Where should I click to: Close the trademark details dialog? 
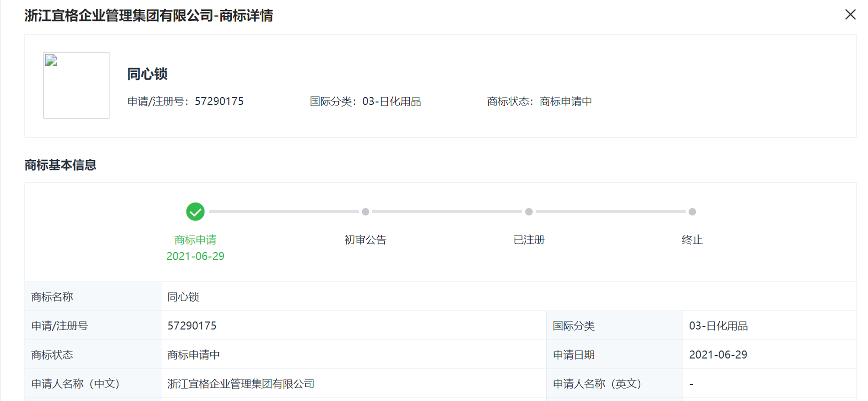pyautogui.click(x=850, y=14)
